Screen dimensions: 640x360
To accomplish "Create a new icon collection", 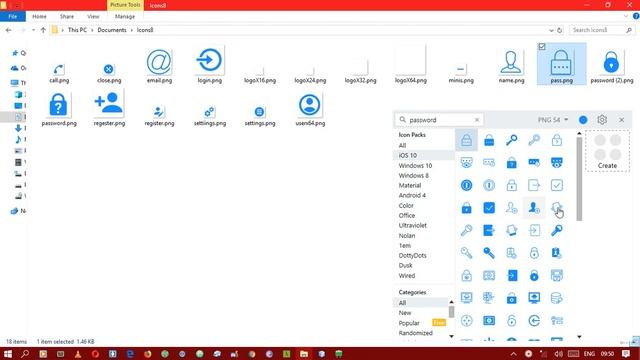I will [x=607, y=151].
